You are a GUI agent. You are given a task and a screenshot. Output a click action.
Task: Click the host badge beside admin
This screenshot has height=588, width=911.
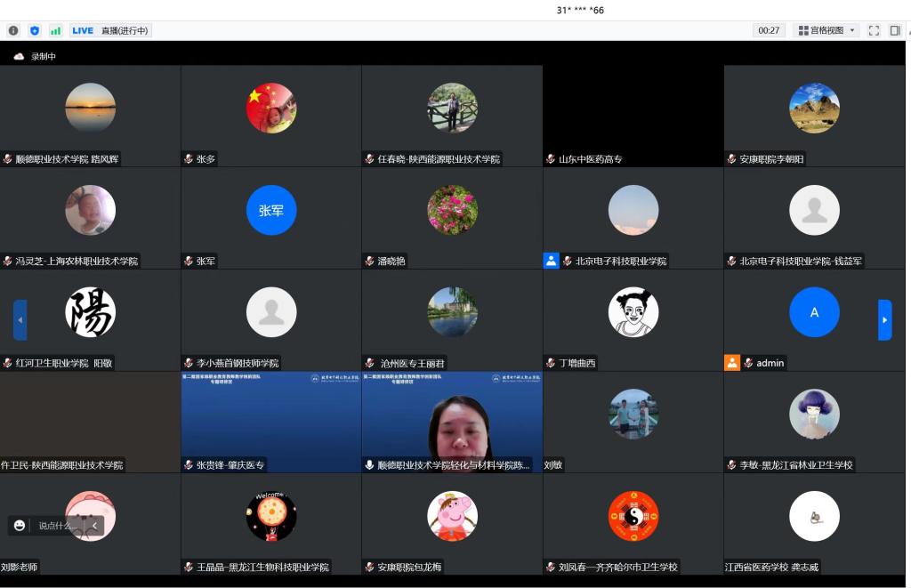[732, 363]
